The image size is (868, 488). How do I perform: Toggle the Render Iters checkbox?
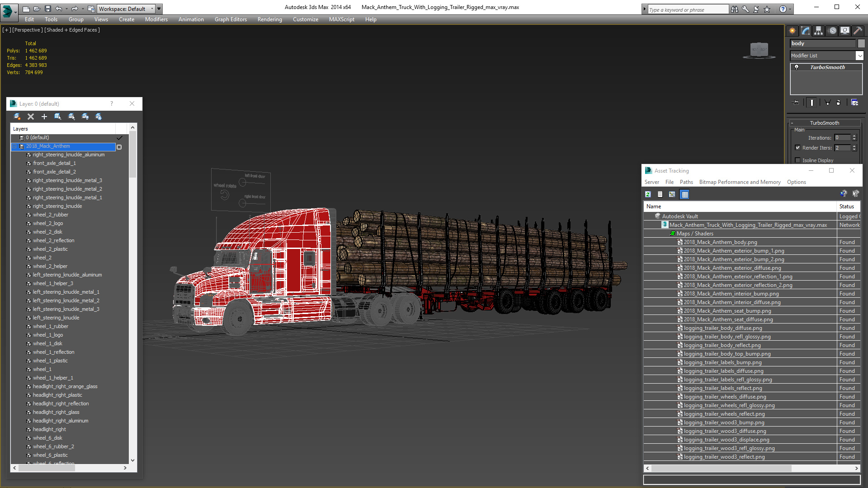click(x=798, y=148)
